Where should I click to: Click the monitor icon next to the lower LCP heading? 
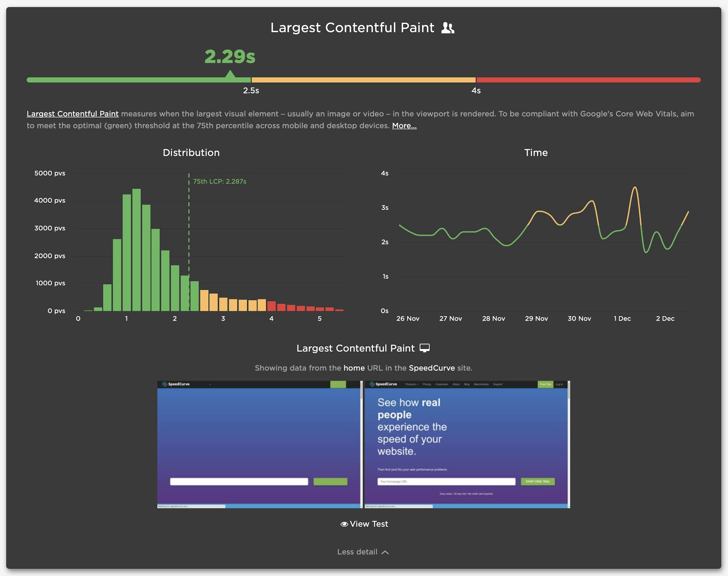click(424, 348)
